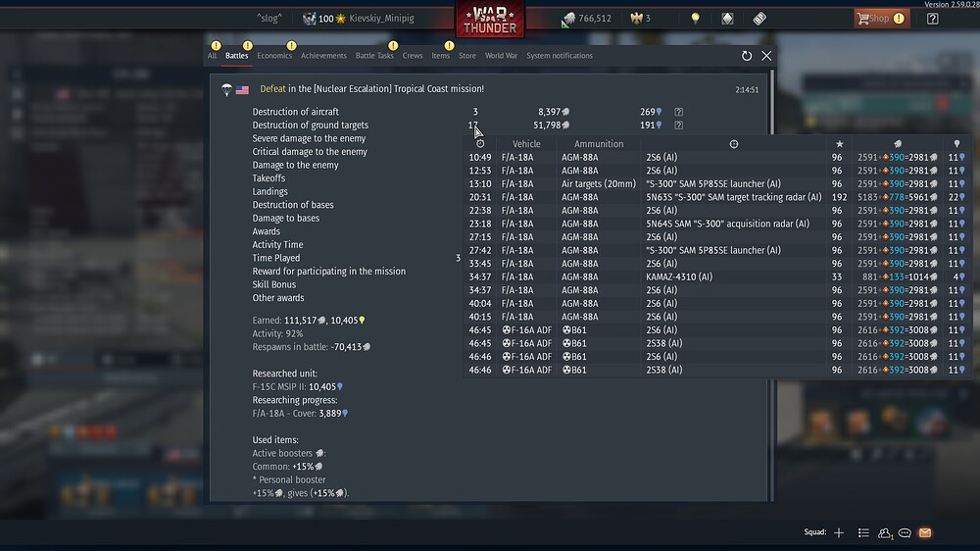This screenshot has width=980, height=551.
Task: Click the 46:46 F-16A ADF 2S38 row
Action: point(716,370)
